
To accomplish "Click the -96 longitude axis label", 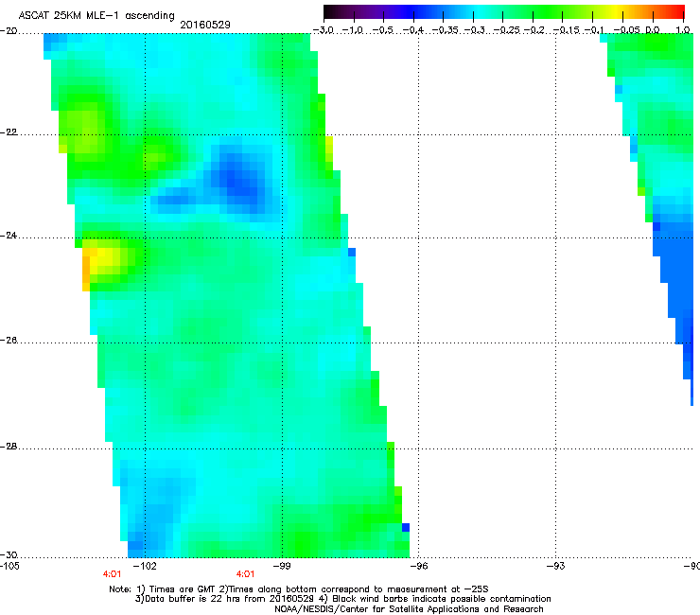I will point(419,566).
